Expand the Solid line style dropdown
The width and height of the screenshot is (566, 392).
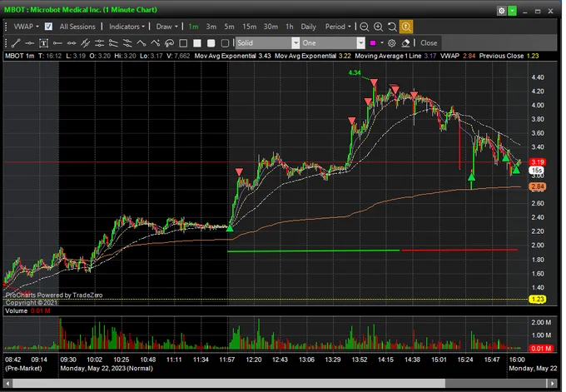[x=295, y=43]
